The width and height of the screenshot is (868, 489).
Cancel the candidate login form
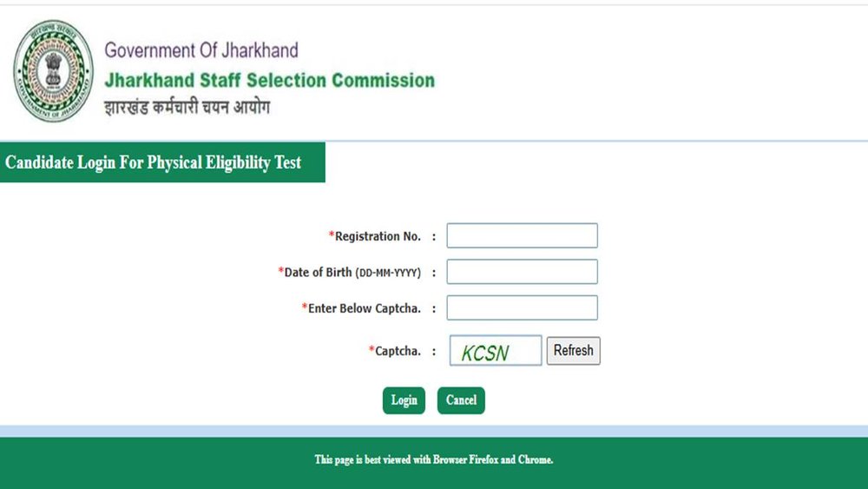[461, 400]
